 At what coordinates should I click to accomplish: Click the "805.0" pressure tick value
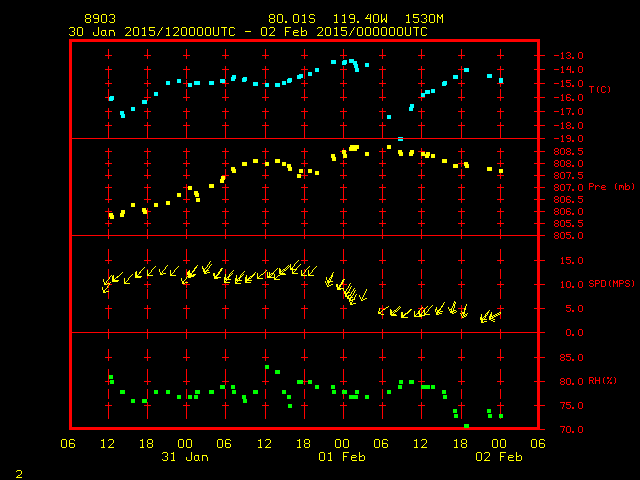[x=569, y=236]
